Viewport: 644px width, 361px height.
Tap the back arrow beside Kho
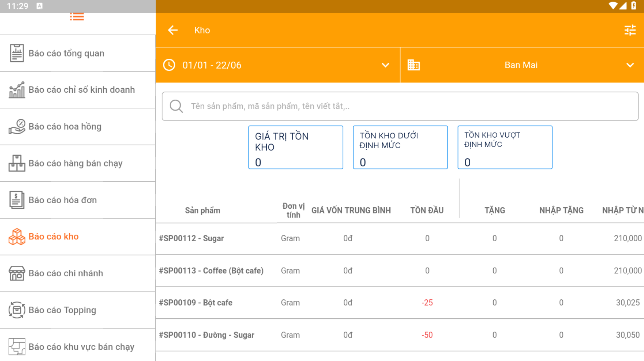tap(173, 30)
